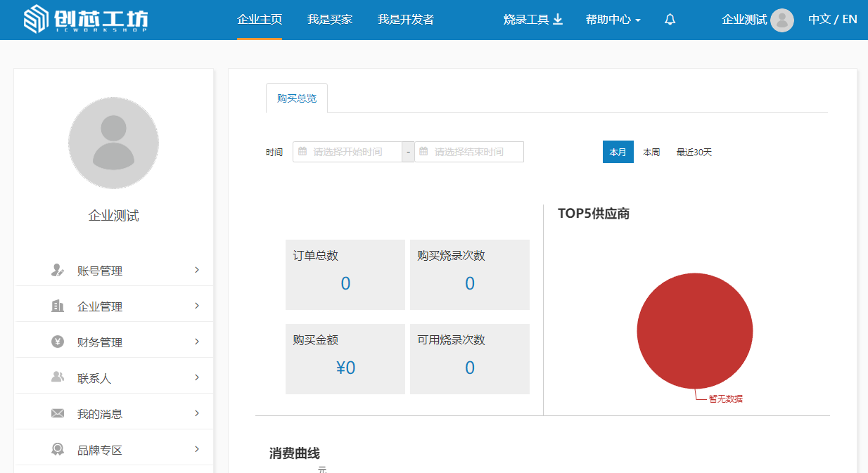Open 企业管理 in the sidebar

[x=114, y=306]
